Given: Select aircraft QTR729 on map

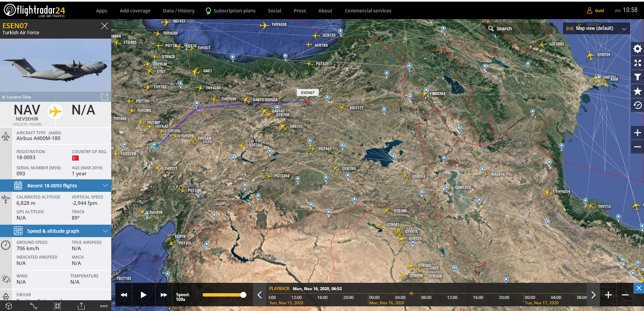Looking at the screenshot, I should click(591, 55).
